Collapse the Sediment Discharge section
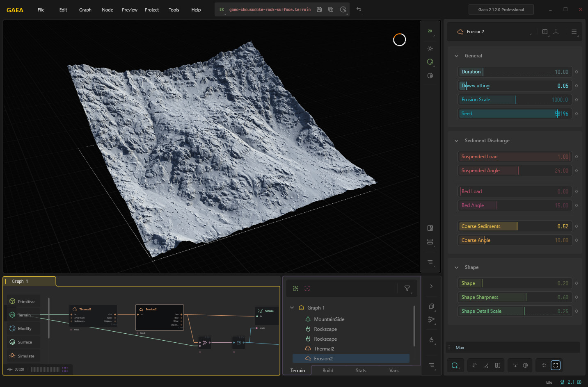 point(457,141)
